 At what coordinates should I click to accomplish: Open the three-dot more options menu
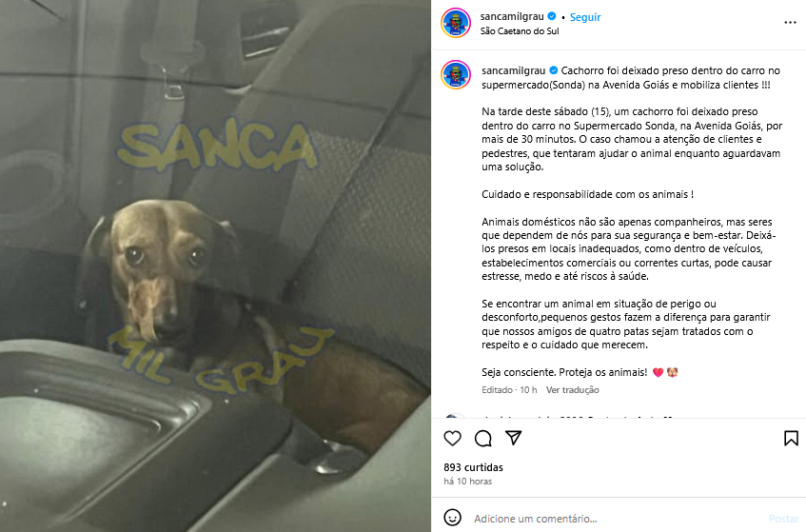pyautogui.click(x=790, y=23)
